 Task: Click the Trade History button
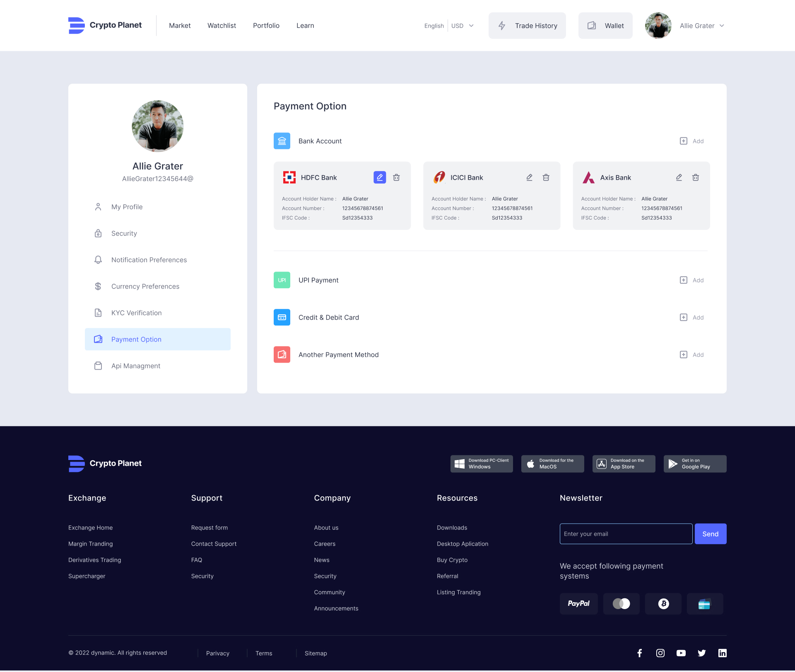tap(527, 26)
